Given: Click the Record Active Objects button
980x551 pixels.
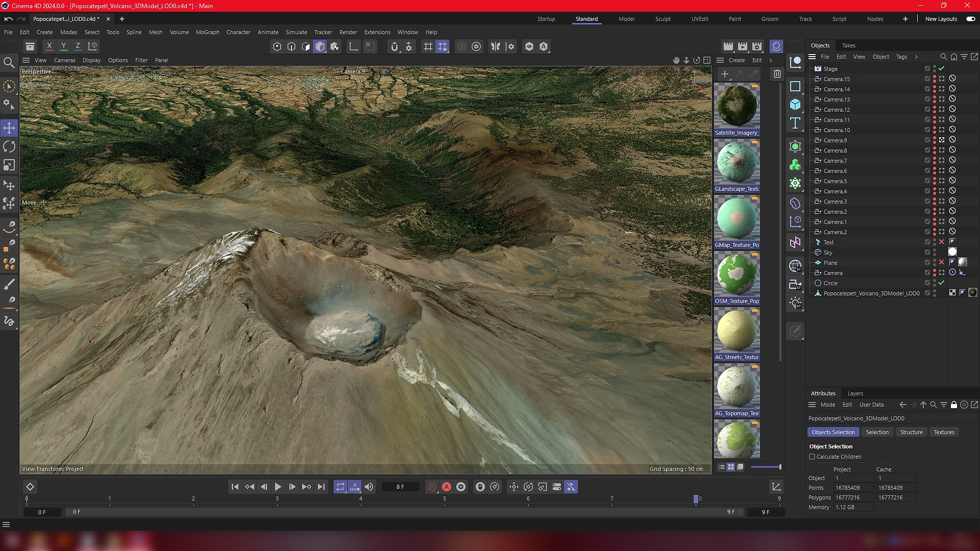Looking at the screenshot, I should 432,487.
